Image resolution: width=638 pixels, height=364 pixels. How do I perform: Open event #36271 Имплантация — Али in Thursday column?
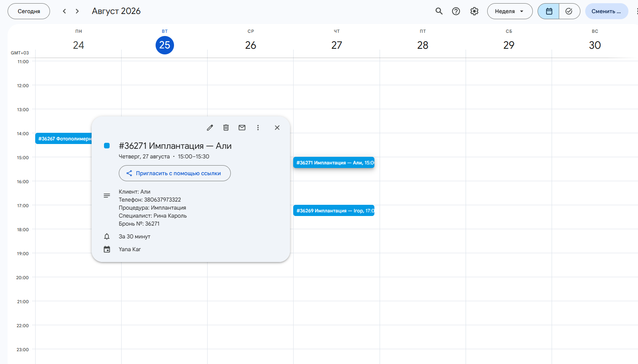(x=334, y=162)
